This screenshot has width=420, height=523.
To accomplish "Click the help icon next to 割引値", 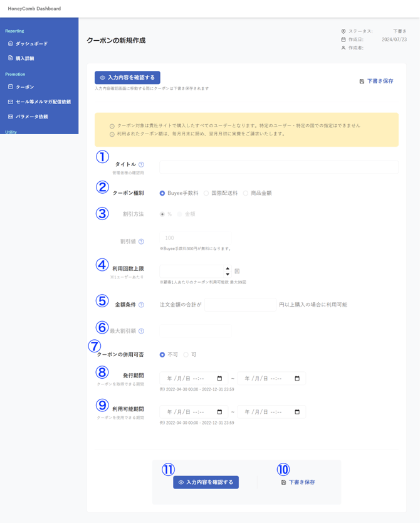I will (141, 241).
